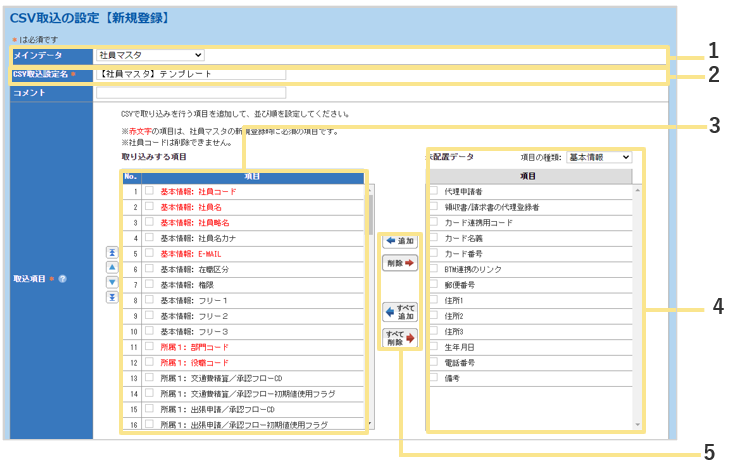Click the move-up arrow icon
729x464 pixels.
(112, 267)
